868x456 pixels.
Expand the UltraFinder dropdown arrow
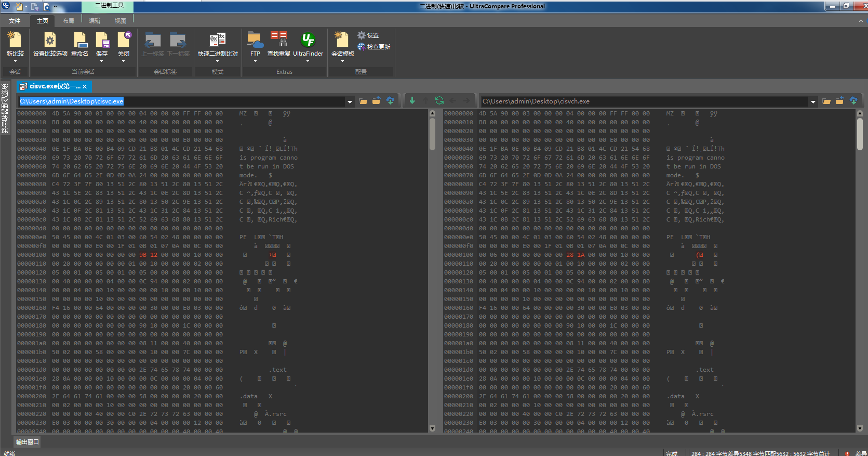pos(308,61)
